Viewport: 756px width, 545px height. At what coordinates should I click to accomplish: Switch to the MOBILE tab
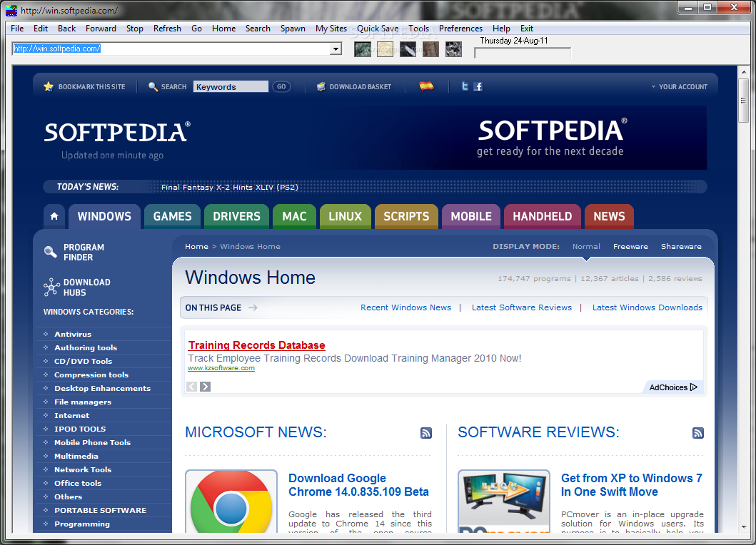(471, 216)
